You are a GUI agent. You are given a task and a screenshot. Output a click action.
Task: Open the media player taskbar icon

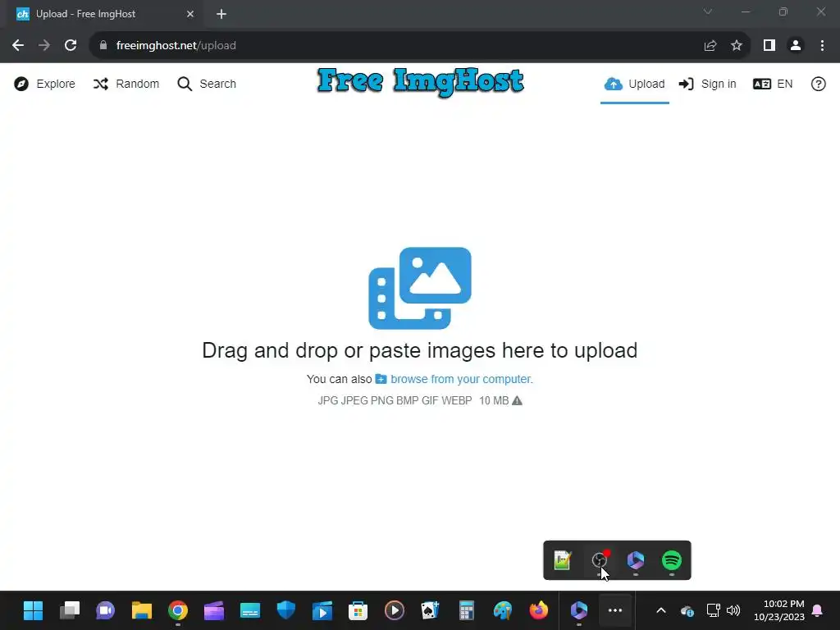395,610
